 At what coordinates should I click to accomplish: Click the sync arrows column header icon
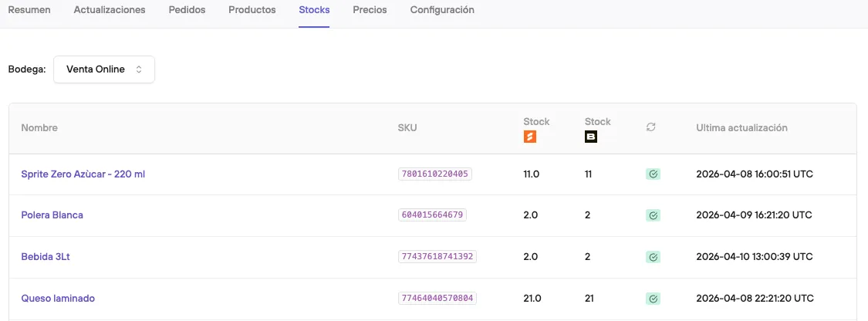pyautogui.click(x=651, y=127)
